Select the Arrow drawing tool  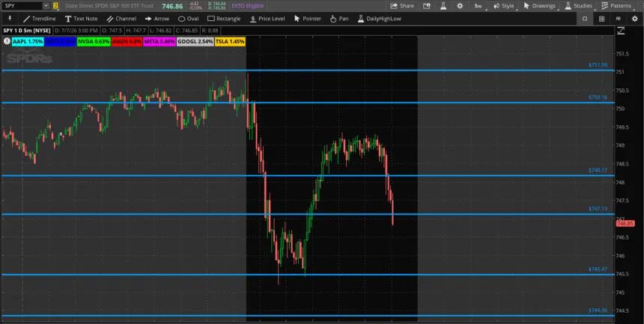(157, 19)
